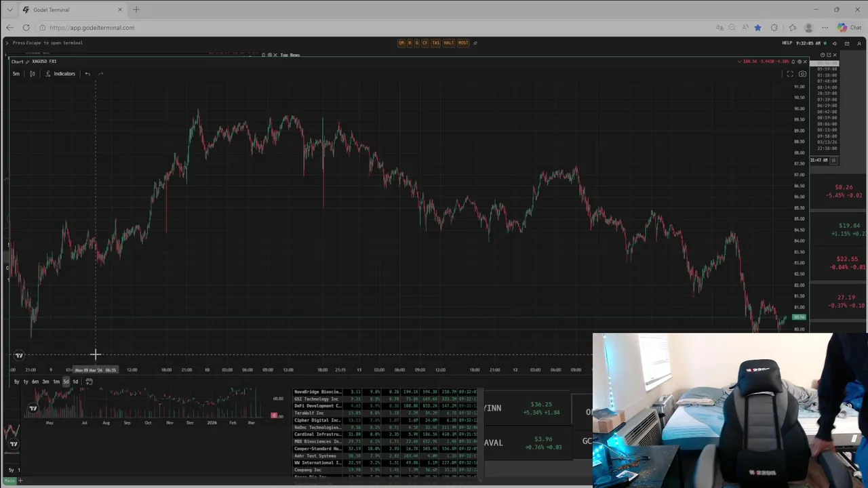
Task: Click the G shortcut button
Action: [416, 43]
